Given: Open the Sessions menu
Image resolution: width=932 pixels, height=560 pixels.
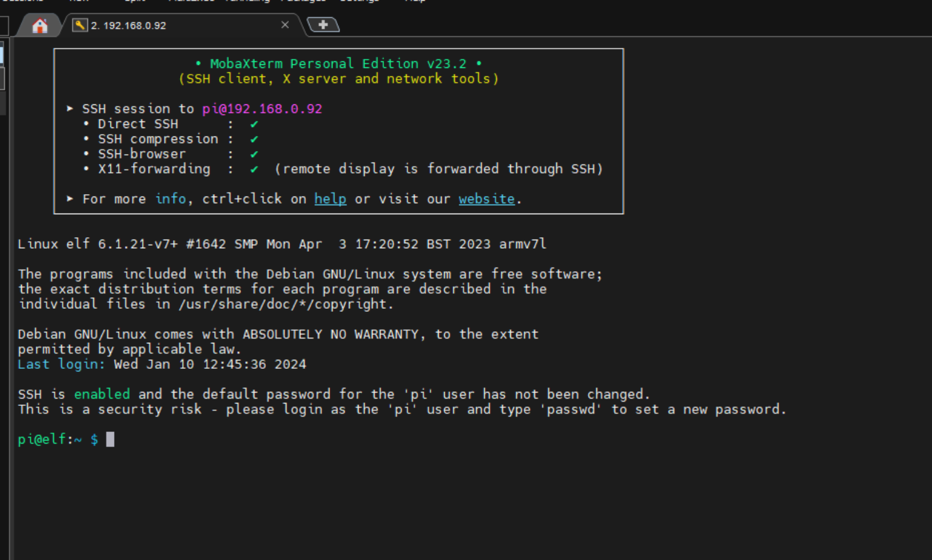Looking at the screenshot, I should click(22, 2).
